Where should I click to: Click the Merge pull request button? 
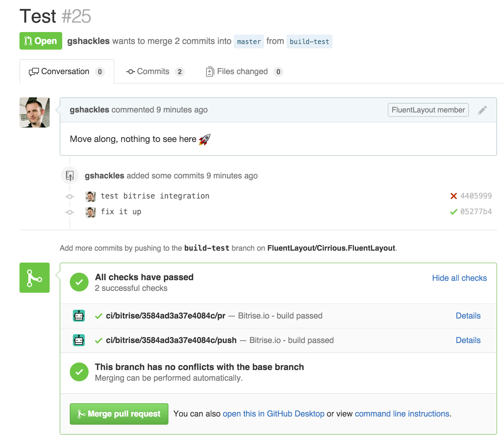click(x=119, y=414)
